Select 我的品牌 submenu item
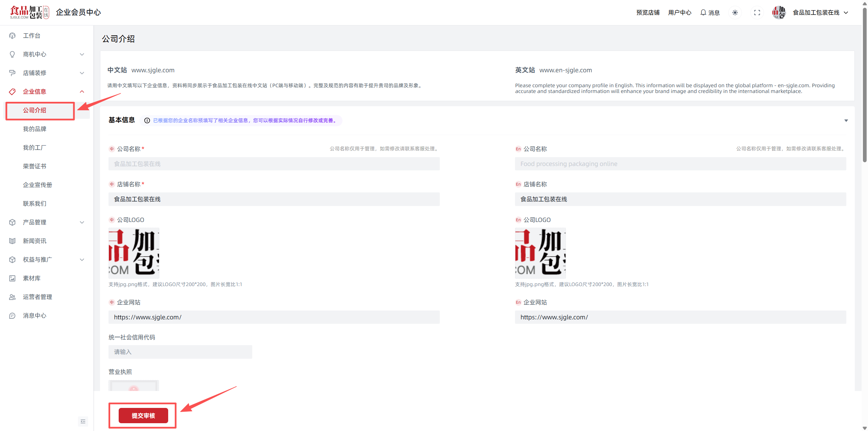 click(x=35, y=129)
